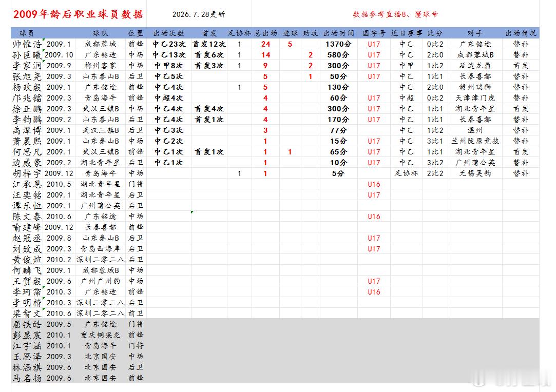Click player name 马名扬
This screenshot has height=392, width=556.
click(27, 378)
